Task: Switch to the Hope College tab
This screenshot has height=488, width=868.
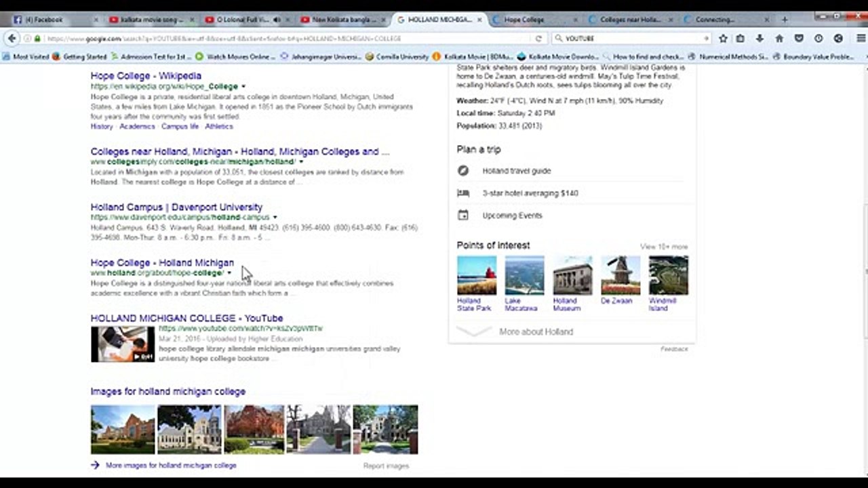Action: pyautogui.click(x=534, y=20)
